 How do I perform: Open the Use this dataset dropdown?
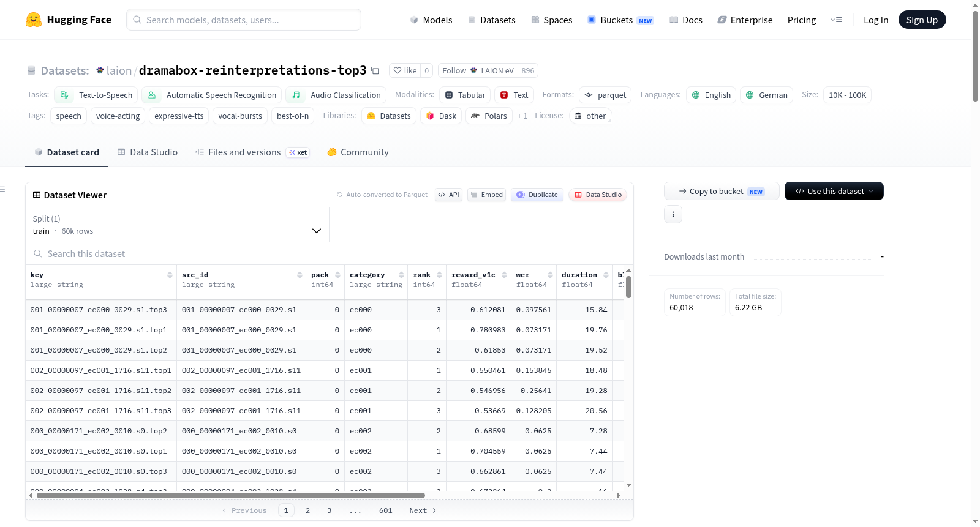[x=834, y=191]
